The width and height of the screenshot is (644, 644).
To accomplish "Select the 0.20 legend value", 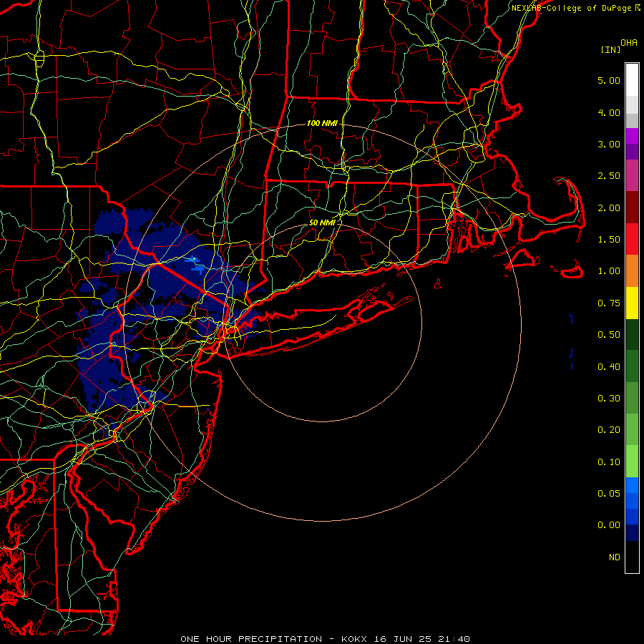I will (609, 430).
